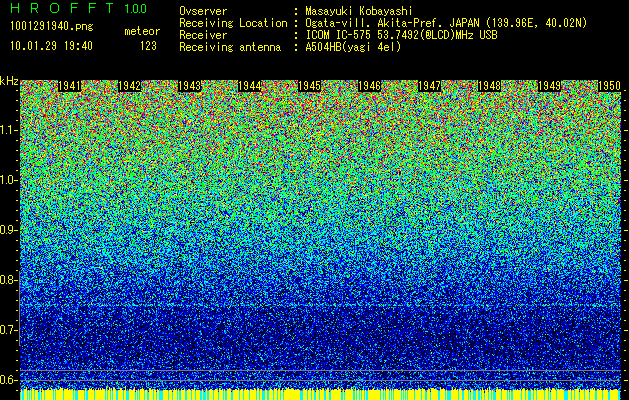Click the 1947 time marker
The image size is (629, 400).
(x=429, y=86)
